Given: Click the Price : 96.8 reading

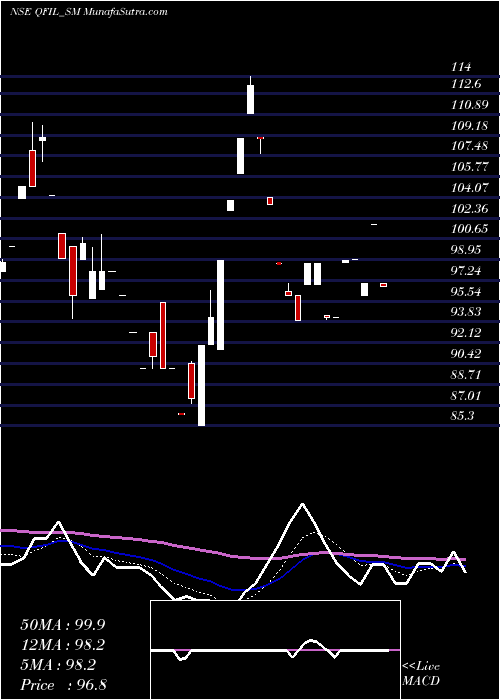Looking at the screenshot, I should (x=63, y=686).
